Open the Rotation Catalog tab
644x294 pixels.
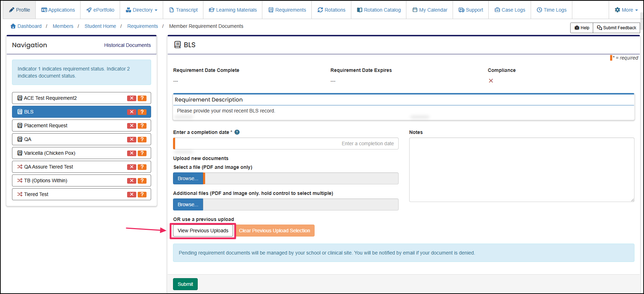[x=378, y=10]
